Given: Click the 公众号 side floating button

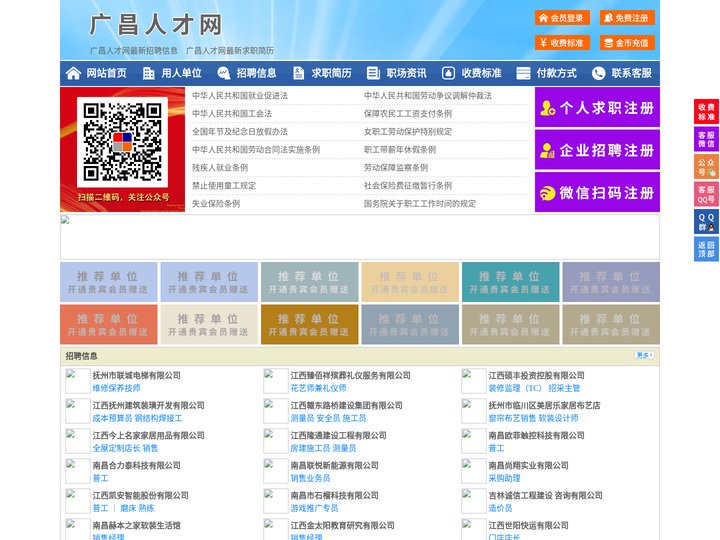Looking at the screenshot, I should 706,167.
